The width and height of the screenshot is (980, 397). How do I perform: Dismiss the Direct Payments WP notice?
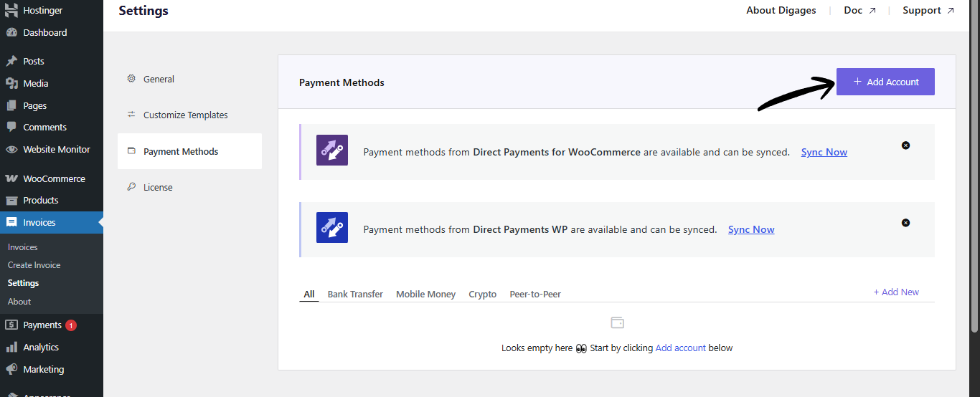coord(905,223)
